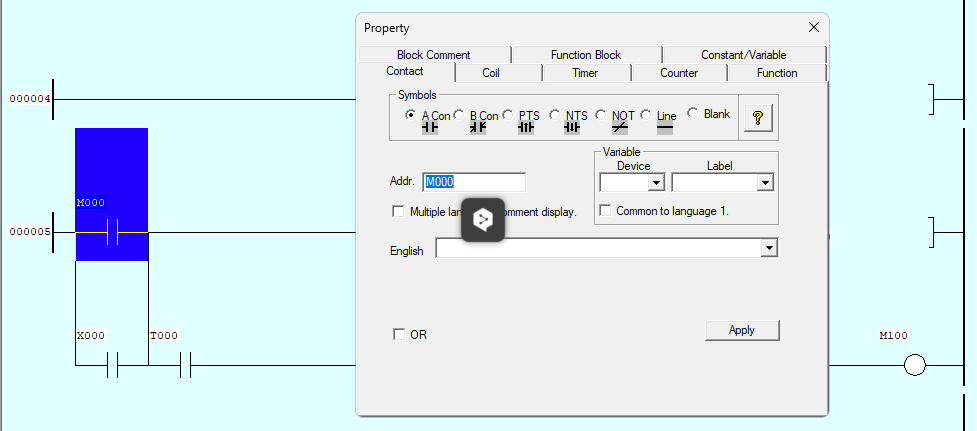This screenshot has height=431, width=977.
Task: Tick Common to language 1 checkbox
Action: [x=605, y=210]
